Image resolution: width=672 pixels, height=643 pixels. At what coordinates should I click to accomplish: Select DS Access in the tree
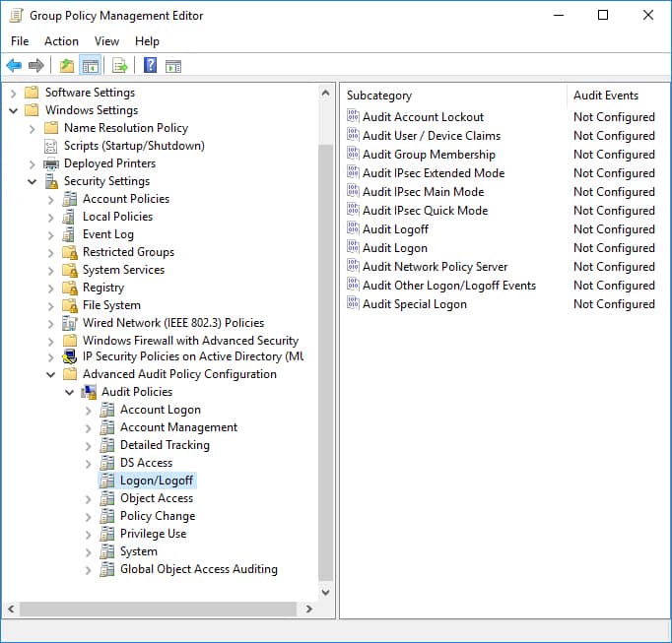point(146,463)
